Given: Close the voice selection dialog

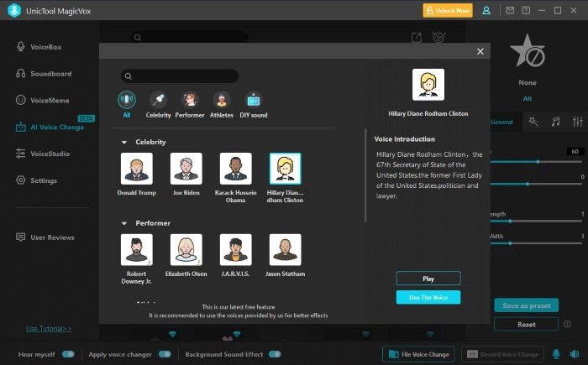Looking at the screenshot, I should pyautogui.click(x=480, y=51).
